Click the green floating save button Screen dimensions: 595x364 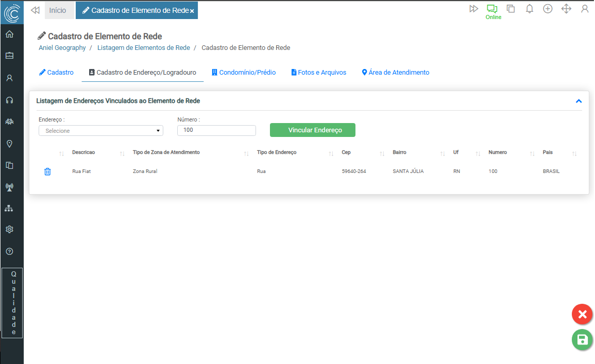pos(582,340)
